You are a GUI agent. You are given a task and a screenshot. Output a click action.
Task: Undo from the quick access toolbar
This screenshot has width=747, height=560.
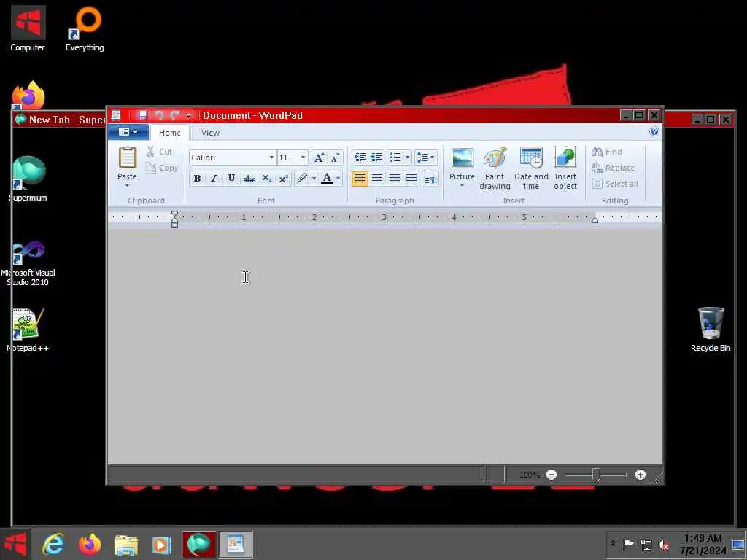pyautogui.click(x=158, y=115)
